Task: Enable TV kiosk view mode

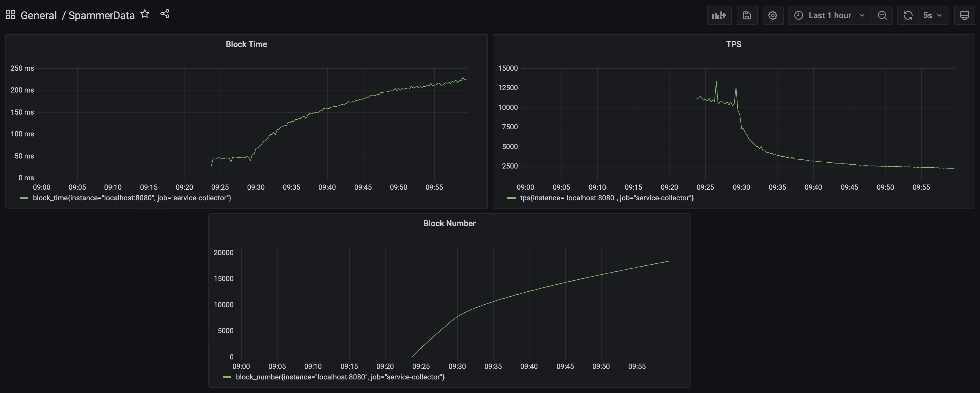Action: pyautogui.click(x=965, y=15)
